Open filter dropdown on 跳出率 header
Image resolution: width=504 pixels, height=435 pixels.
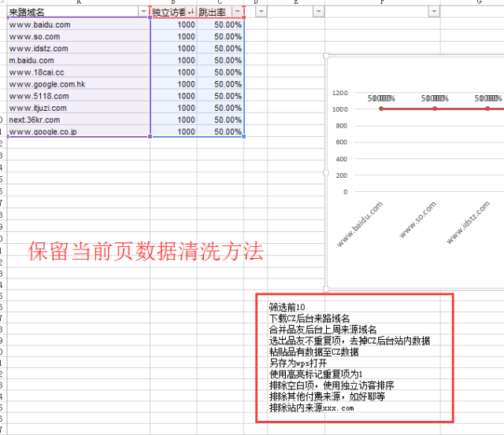tap(238, 12)
